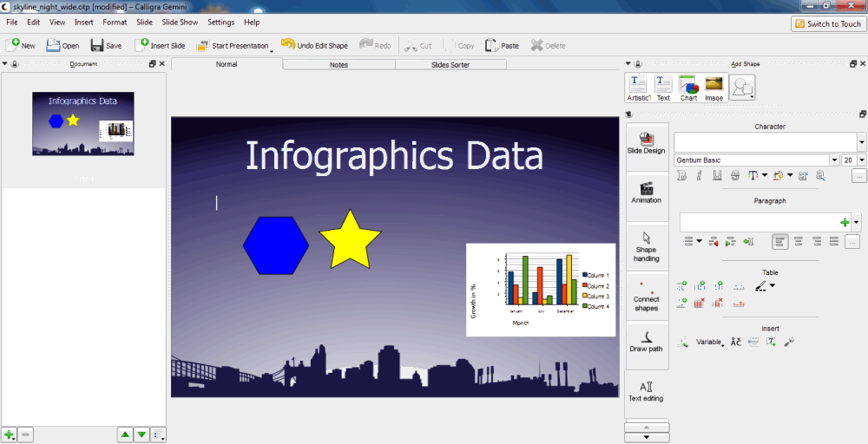Viewport: 868px width, 444px height.
Task: Open the Start Presentation dropdown arrow
Action: pyautogui.click(x=271, y=50)
